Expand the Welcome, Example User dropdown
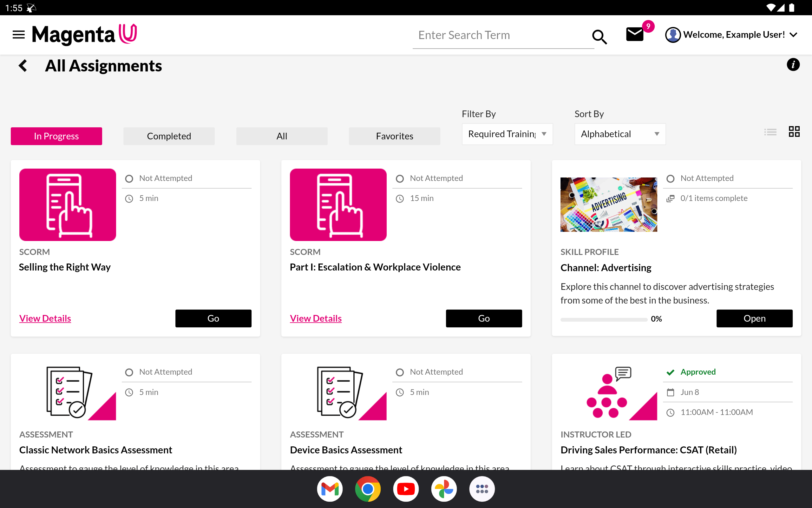 click(794, 35)
